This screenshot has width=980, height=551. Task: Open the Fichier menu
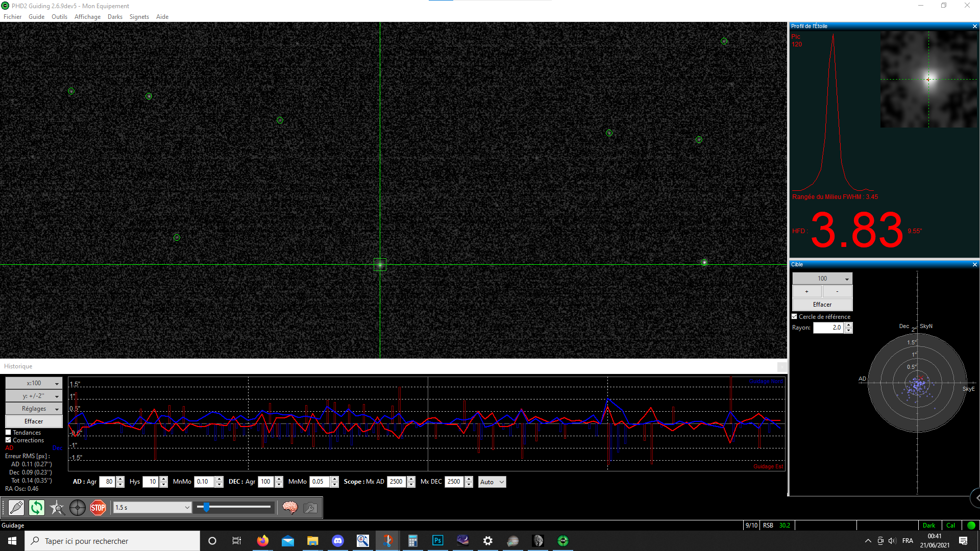(x=13, y=17)
